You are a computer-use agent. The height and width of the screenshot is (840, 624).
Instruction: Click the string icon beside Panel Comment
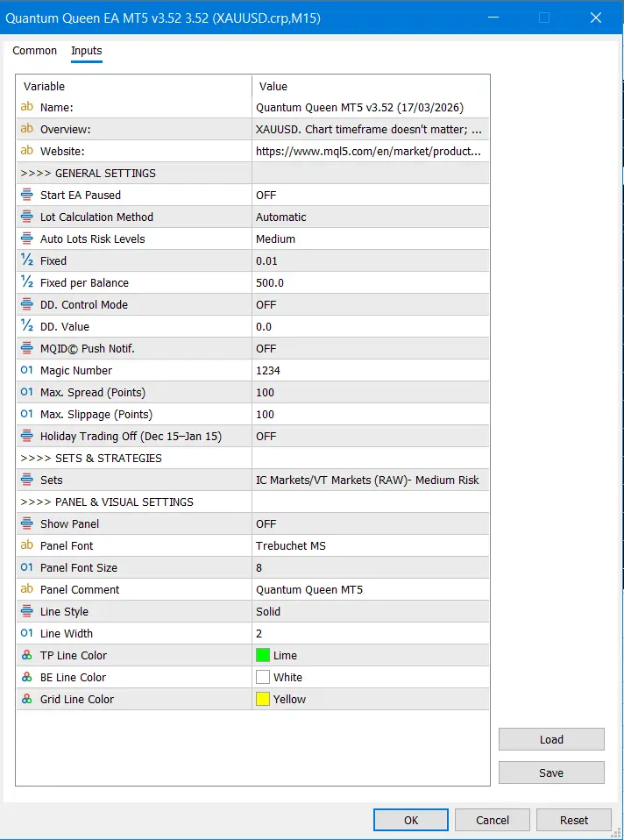27,589
